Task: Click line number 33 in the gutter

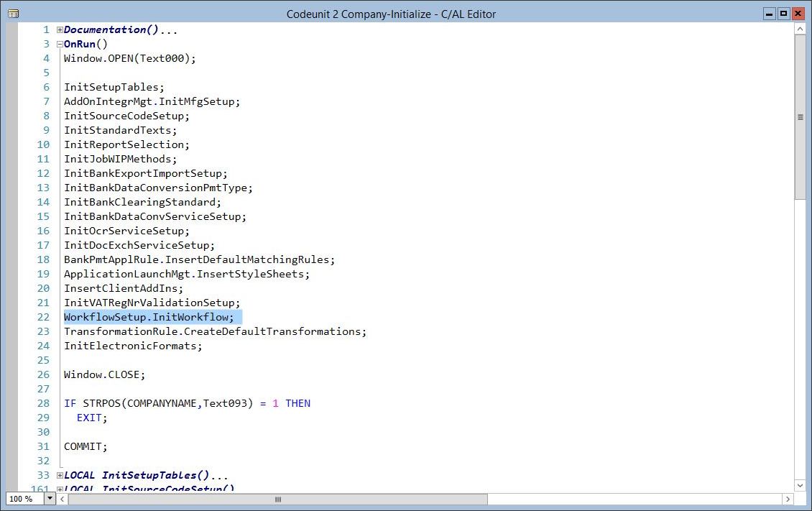Action: (x=44, y=475)
